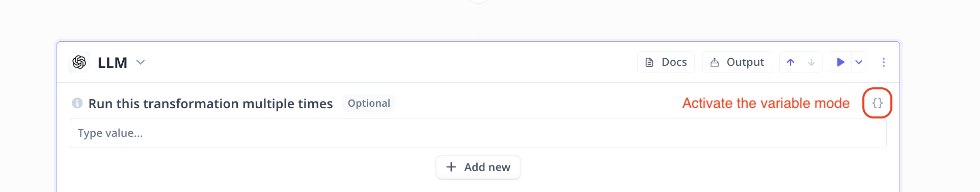This screenshot has height=192, width=980.
Task: Click the Run this transformation multiple times label
Action: tap(210, 104)
